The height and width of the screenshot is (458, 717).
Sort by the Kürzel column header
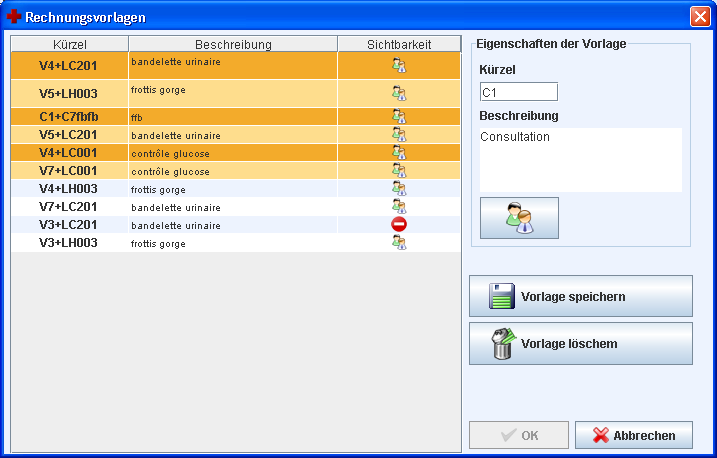click(x=70, y=44)
